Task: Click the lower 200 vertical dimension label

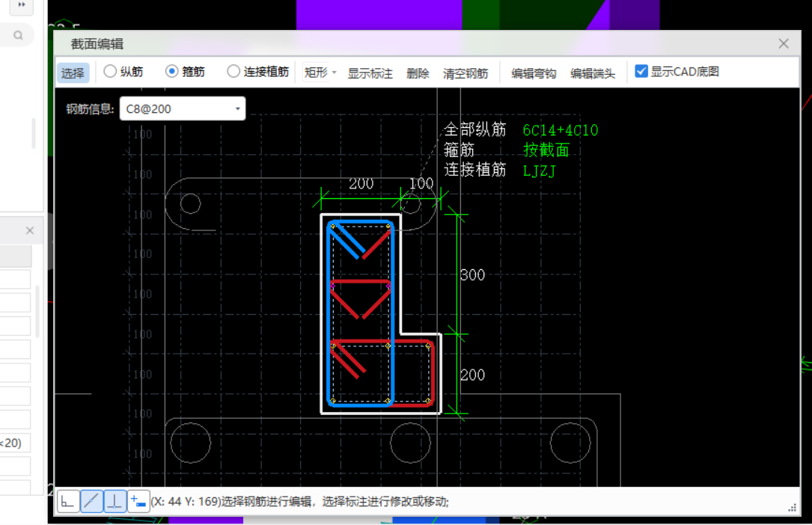Action: pos(472,375)
